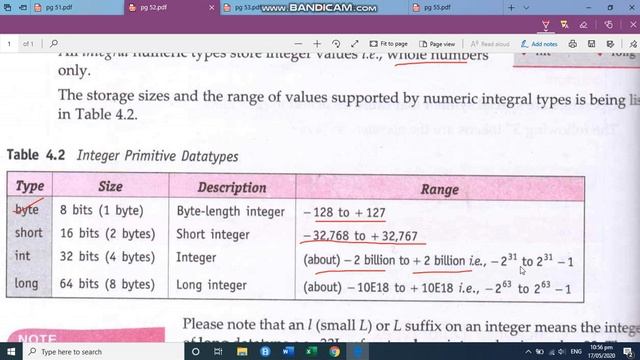This screenshot has width=640, height=360.
Task: Click the Read aloud button
Action: coord(490,44)
